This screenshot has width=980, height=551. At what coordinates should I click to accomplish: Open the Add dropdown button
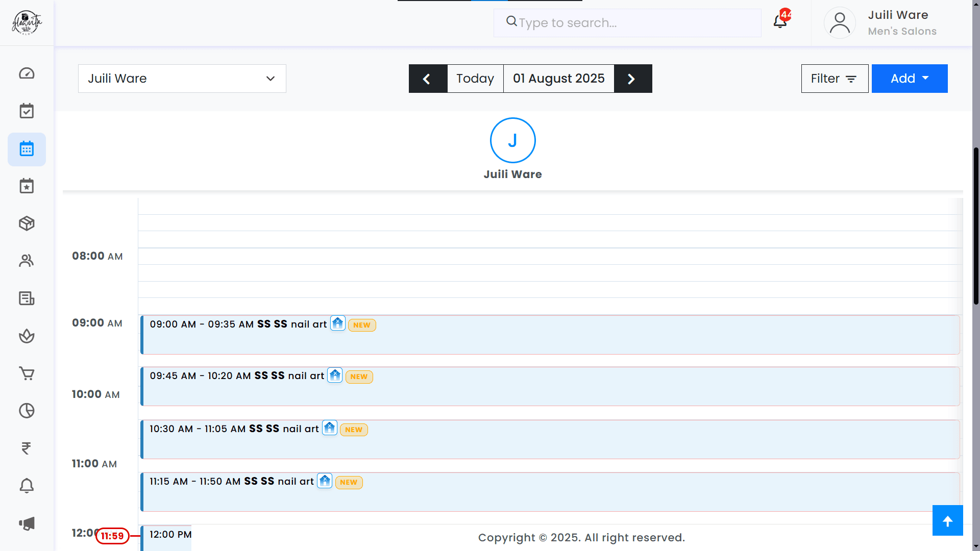pos(909,79)
